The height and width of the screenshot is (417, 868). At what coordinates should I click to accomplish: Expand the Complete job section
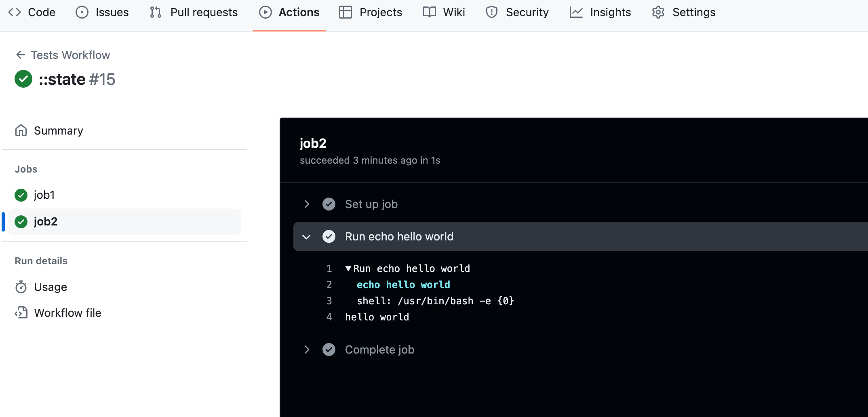click(306, 350)
